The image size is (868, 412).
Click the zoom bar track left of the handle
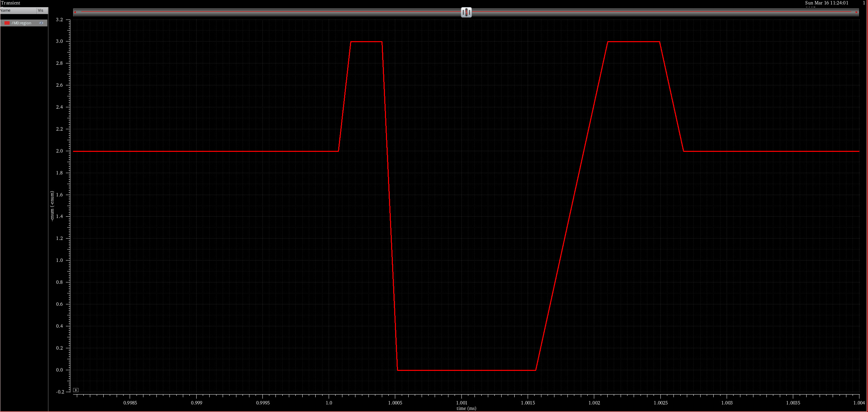268,12
